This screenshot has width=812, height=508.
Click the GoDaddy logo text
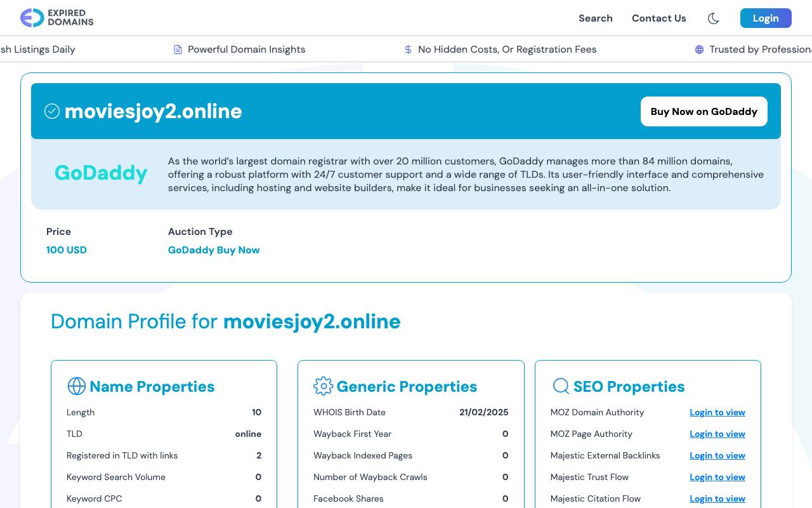pos(101,173)
